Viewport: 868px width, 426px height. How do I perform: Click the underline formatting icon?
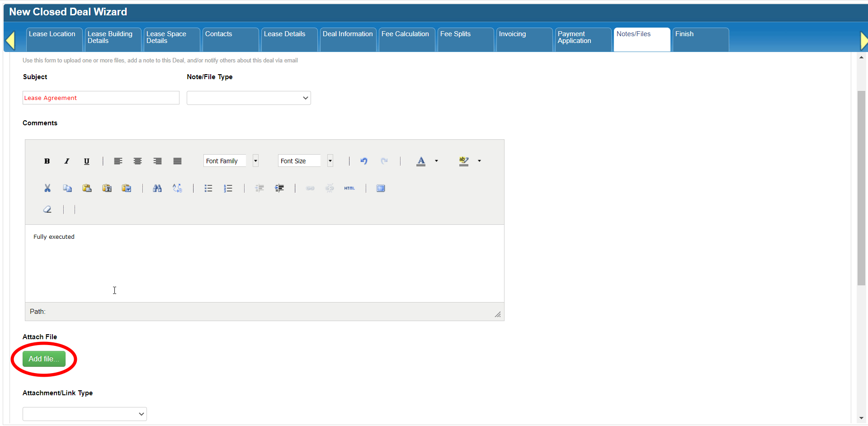(x=87, y=161)
